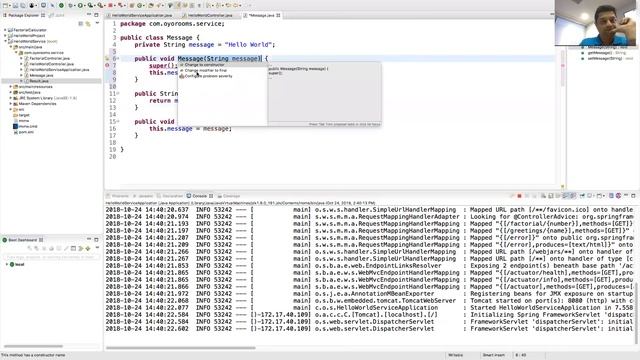Click the green Boot Dashboard toolbar icon
The width and height of the screenshot is (640, 360).
point(61,5)
